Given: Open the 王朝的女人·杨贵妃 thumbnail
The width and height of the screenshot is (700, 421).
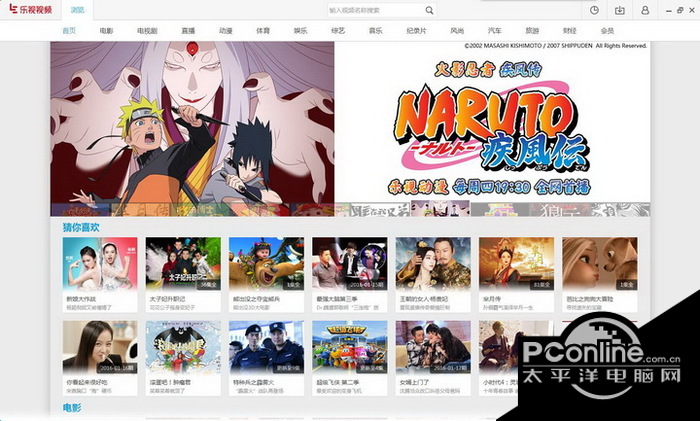Looking at the screenshot, I should (x=433, y=264).
